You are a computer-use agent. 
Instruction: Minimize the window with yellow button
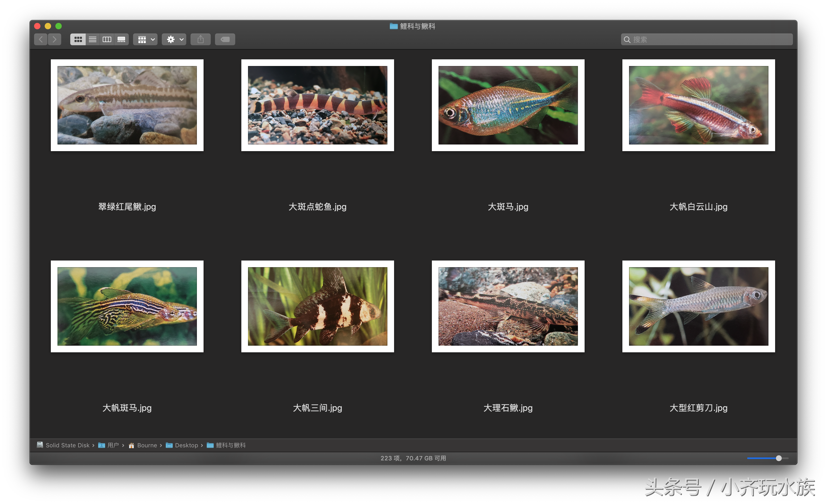[48, 26]
